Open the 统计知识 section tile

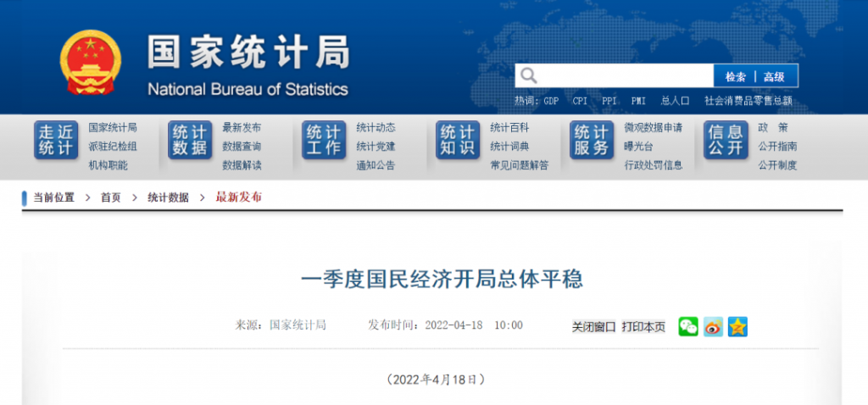458,140
